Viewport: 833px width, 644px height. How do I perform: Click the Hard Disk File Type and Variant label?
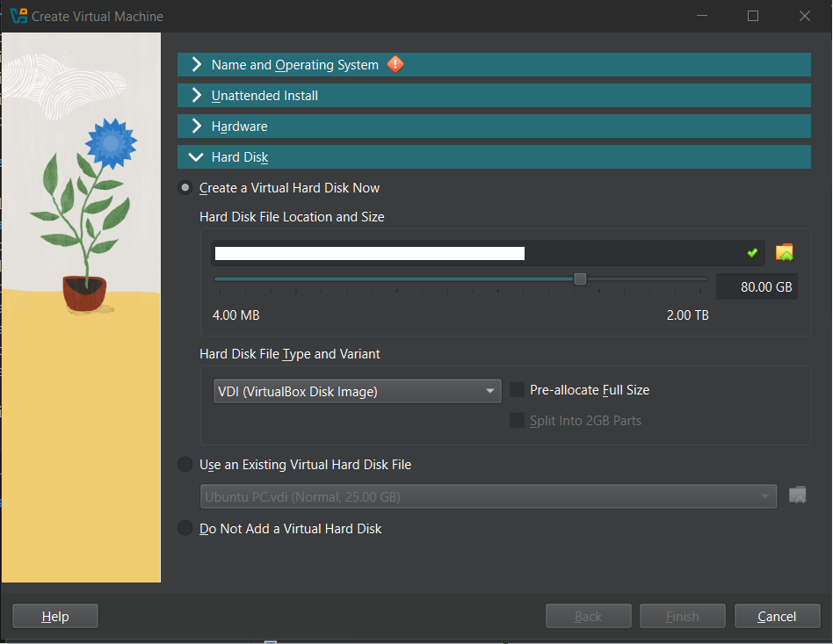[290, 354]
